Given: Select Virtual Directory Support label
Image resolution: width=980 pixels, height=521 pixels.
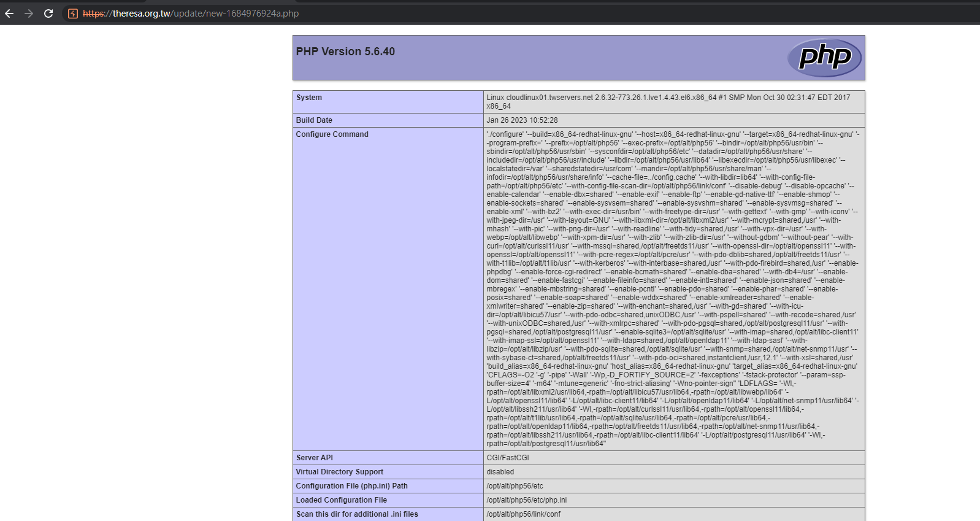Looking at the screenshot, I should click(340, 472).
